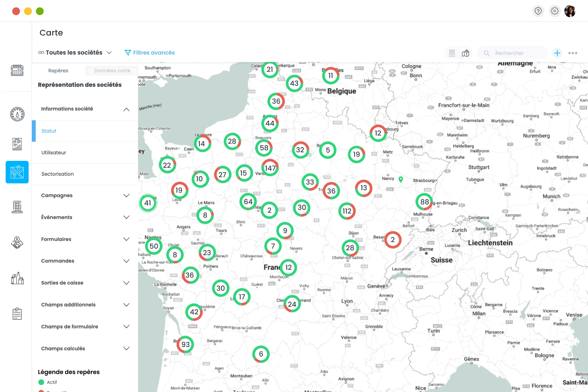Collapse the Informations société section

126,109
